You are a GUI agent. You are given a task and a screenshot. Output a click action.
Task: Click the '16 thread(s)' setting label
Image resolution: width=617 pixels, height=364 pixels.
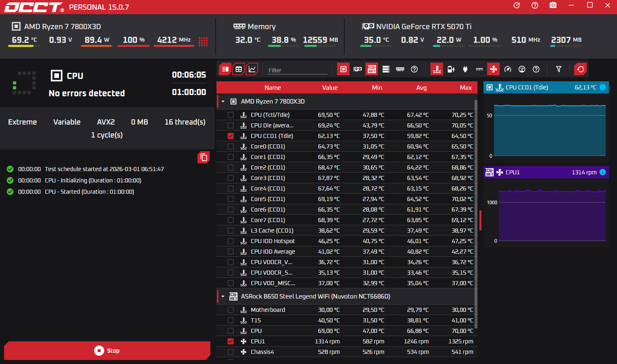[185, 122]
